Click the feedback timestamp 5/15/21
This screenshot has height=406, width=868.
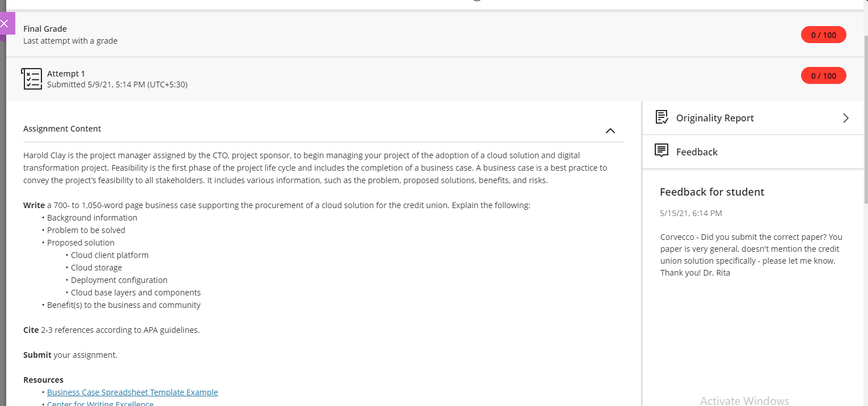click(x=691, y=213)
